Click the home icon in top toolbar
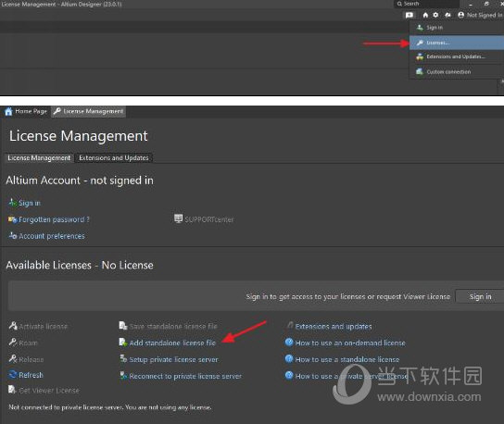The image size is (504, 424). click(425, 15)
